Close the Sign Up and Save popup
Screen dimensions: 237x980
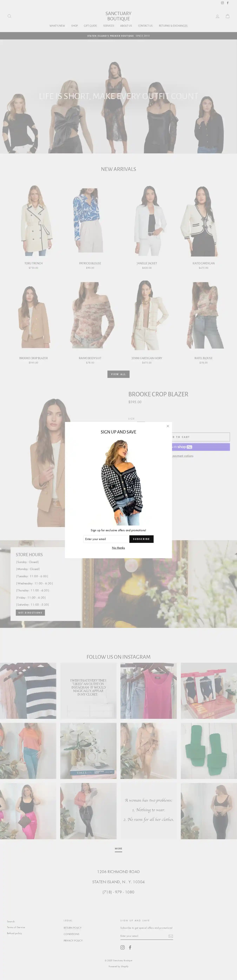coord(168,426)
